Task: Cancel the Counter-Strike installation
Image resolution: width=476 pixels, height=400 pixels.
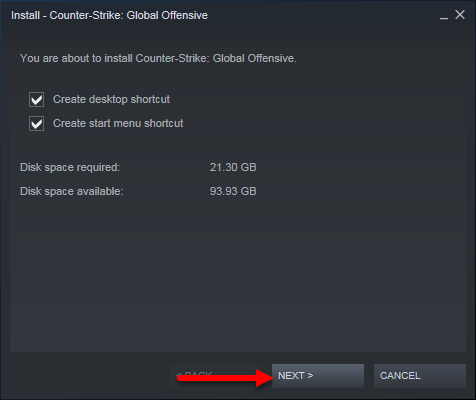Action: pos(420,376)
